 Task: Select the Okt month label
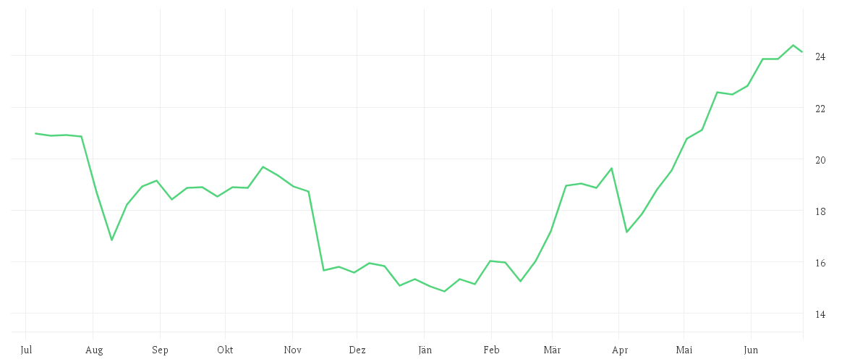click(x=226, y=350)
